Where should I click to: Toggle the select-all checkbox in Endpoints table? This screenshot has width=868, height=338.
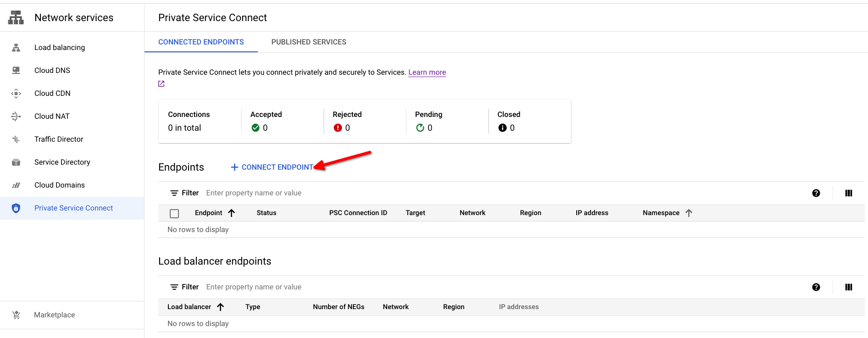click(x=174, y=213)
